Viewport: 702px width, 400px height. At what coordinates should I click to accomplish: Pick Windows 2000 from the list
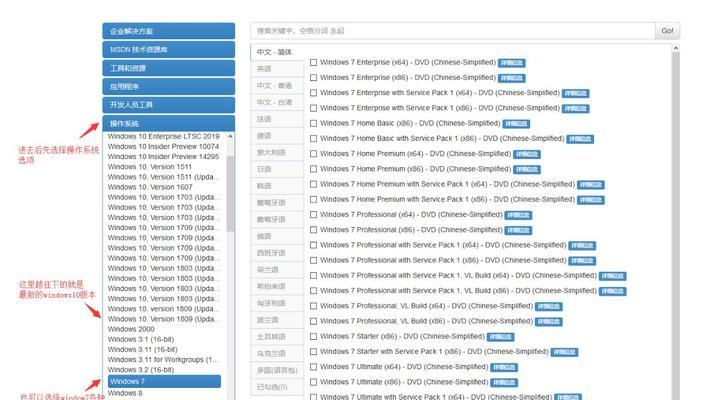[131, 329]
